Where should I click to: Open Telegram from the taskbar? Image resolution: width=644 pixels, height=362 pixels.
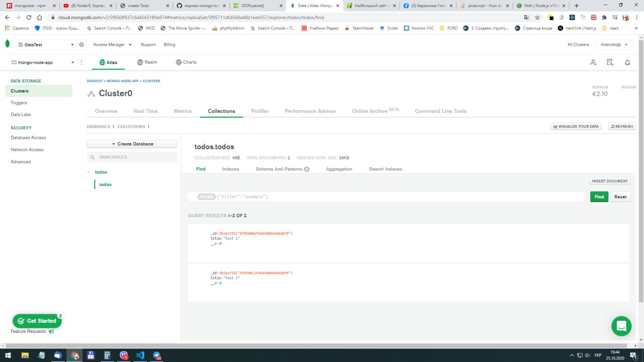157,355
